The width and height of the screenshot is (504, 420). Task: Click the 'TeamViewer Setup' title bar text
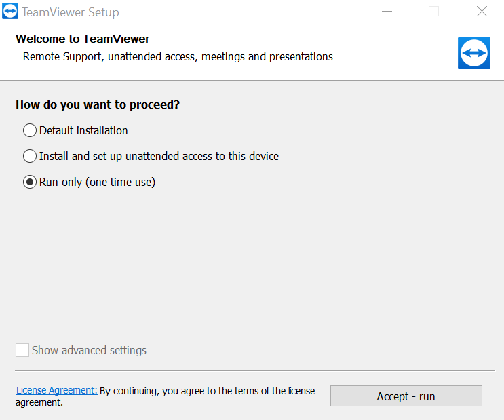click(71, 12)
